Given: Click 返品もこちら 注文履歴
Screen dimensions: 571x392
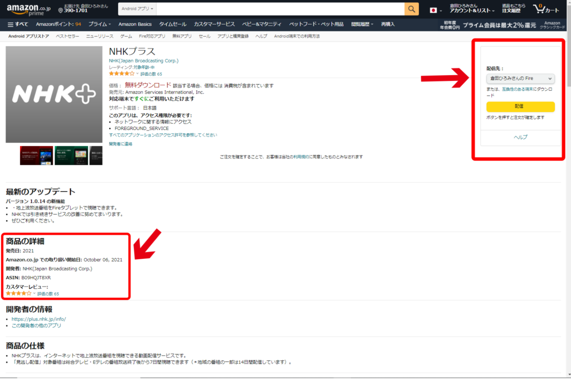Looking at the screenshot, I should coord(514,8).
